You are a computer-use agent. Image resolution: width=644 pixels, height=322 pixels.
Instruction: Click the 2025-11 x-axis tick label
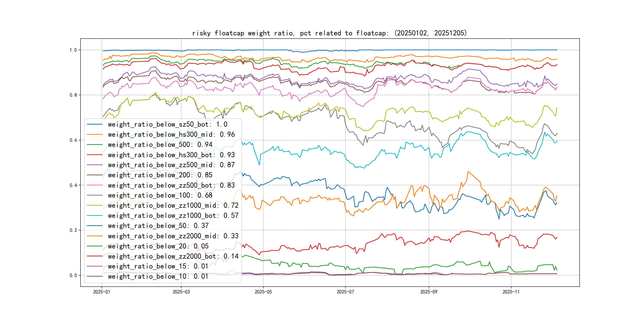[511, 292]
